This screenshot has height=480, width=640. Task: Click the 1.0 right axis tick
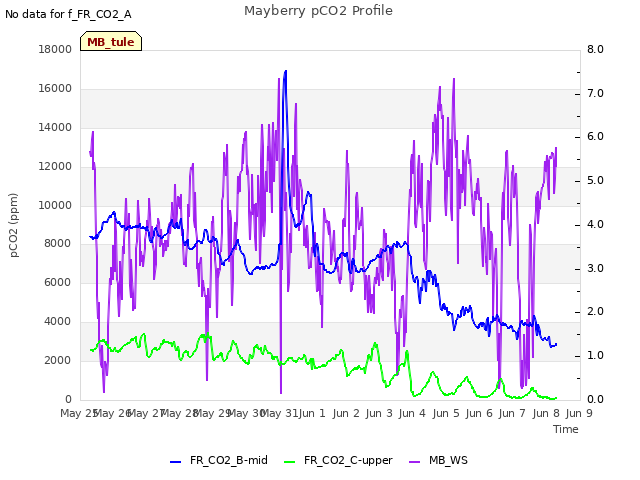pos(596,356)
